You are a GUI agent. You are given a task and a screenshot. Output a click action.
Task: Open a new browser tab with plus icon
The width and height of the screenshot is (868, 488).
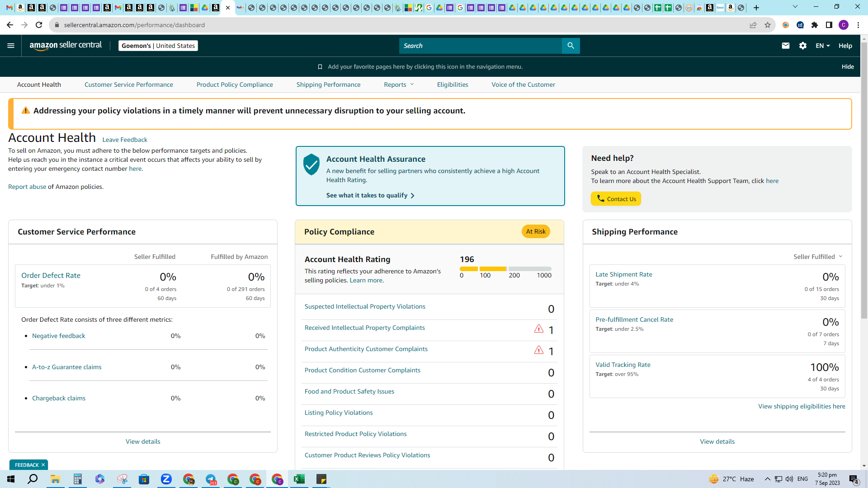pyautogui.click(x=756, y=8)
